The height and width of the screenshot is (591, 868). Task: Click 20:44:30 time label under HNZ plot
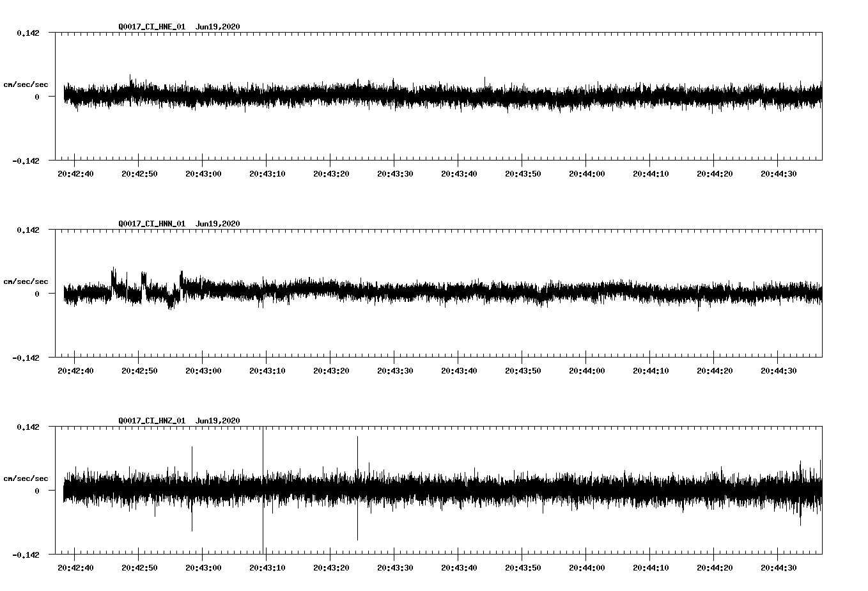pos(779,568)
